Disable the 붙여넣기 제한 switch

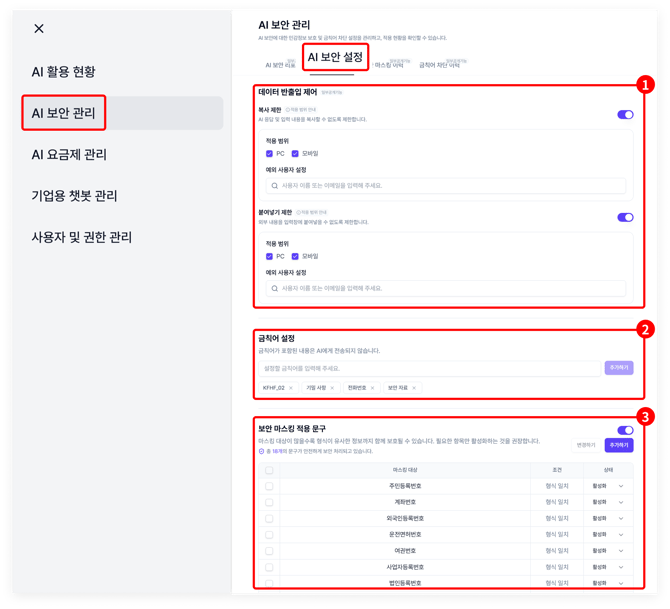[x=625, y=217]
